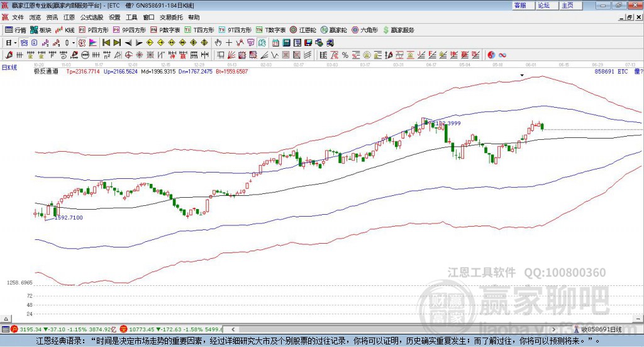The height and width of the screenshot is (347, 644).
Task: Click the 深 index ticker 10773.45
Action: 142,329
